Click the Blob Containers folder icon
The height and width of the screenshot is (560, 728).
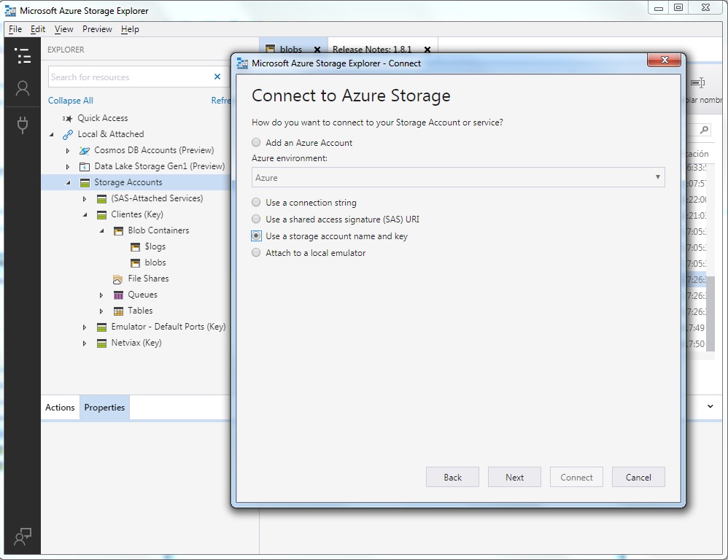point(118,230)
